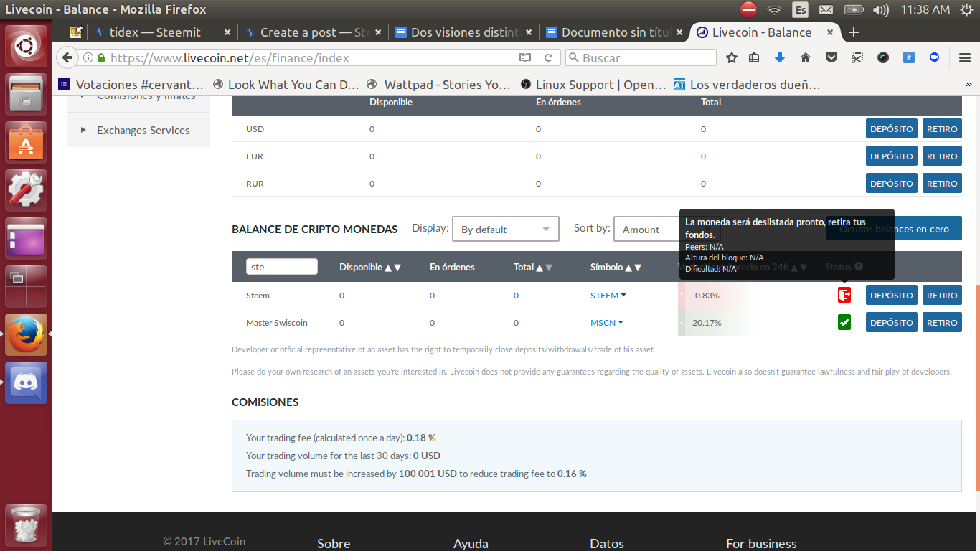This screenshot has width=980, height=551.
Task: Open 'Sobre' footer section heading
Action: click(x=334, y=544)
